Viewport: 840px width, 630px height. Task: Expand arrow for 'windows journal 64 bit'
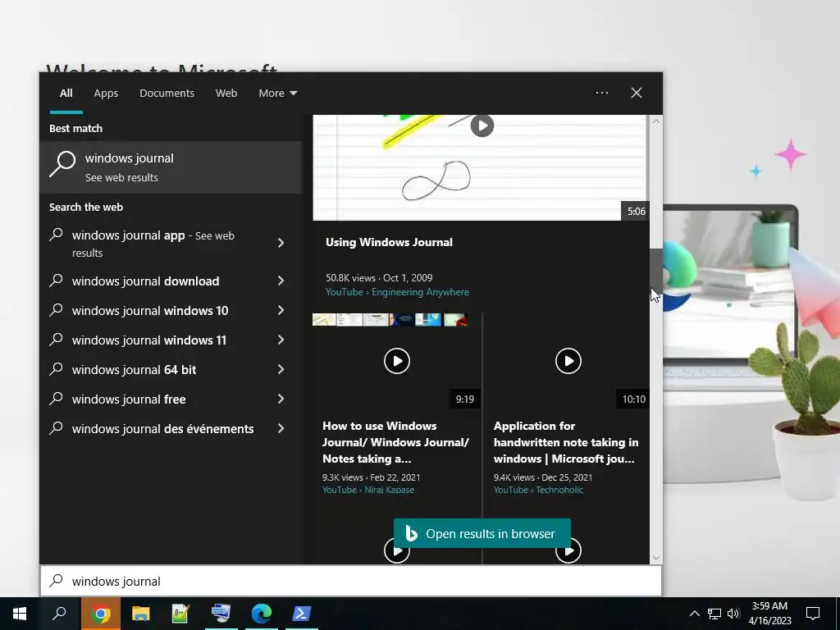click(x=281, y=369)
